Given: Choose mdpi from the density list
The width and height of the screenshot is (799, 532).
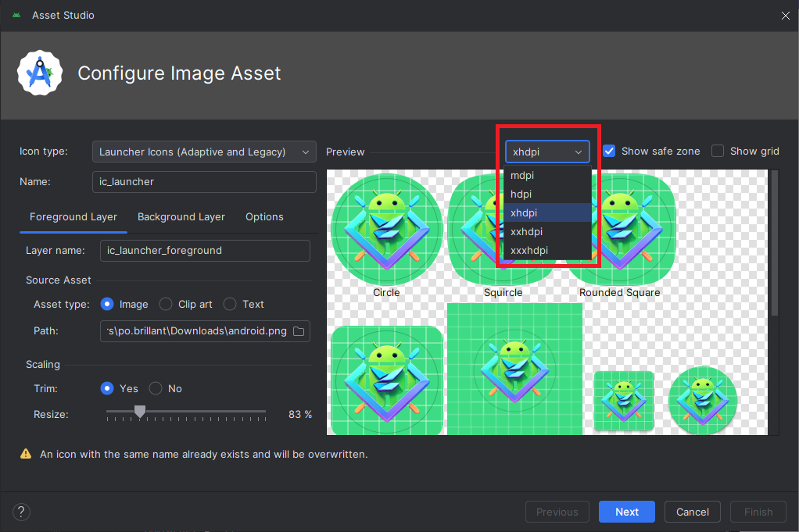Looking at the screenshot, I should click(547, 175).
